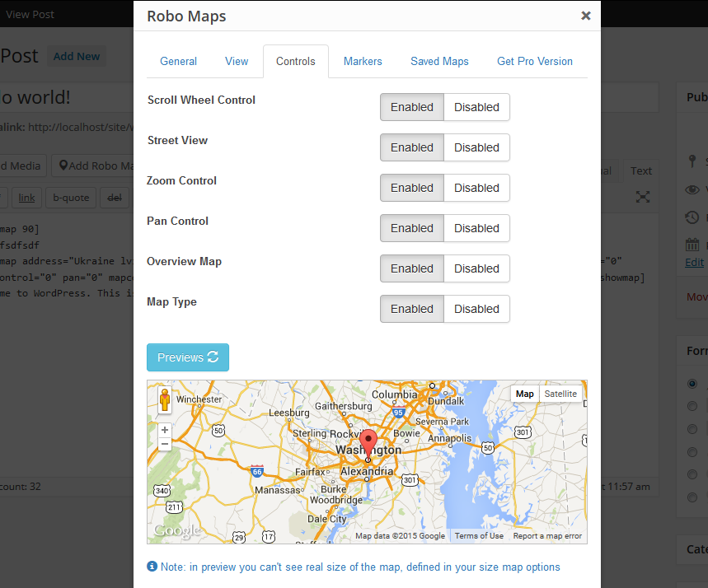This screenshot has height=588, width=708.
Task: Zoom out on the map preview
Action: 165,444
